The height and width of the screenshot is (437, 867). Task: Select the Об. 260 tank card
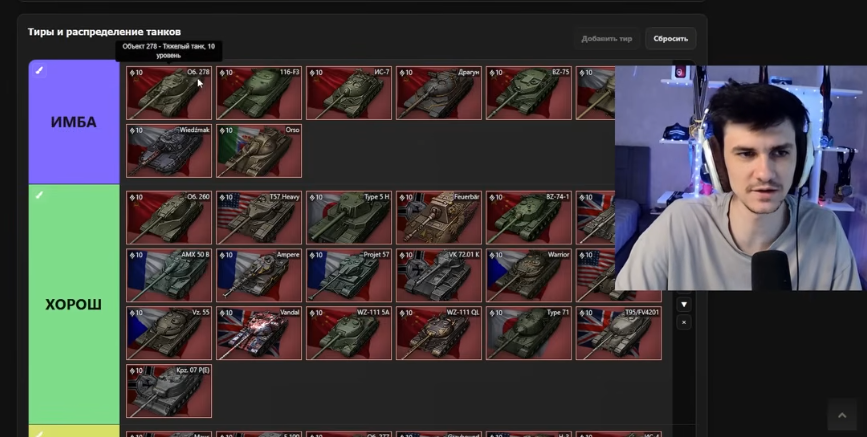pos(169,217)
